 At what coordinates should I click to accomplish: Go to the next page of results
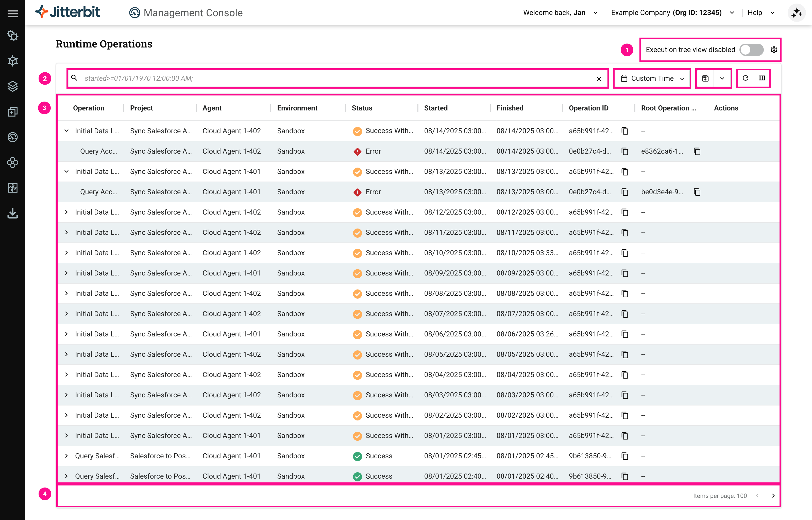pos(773,495)
